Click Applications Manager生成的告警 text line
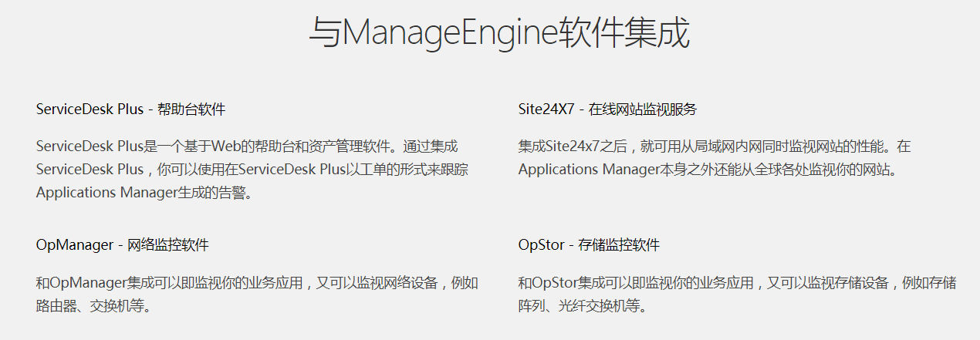The height and width of the screenshot is (340, 980). (144, 193)
